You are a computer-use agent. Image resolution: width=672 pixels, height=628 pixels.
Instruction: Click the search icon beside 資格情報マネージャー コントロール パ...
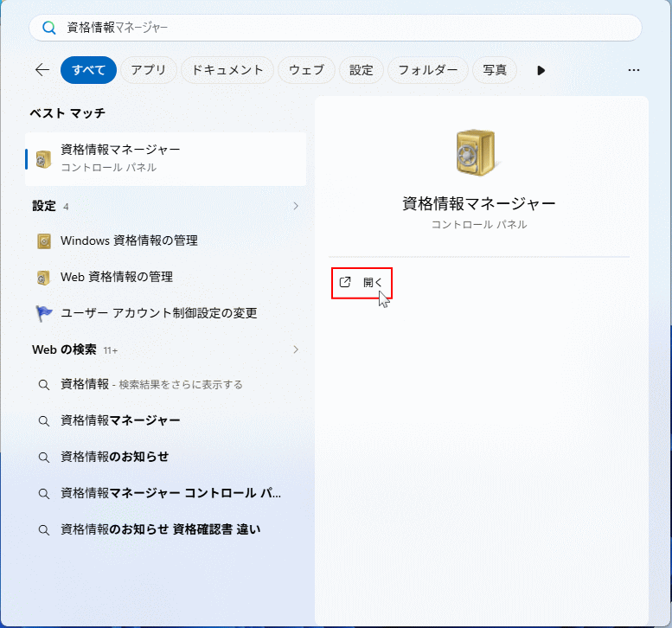[44, 494]
